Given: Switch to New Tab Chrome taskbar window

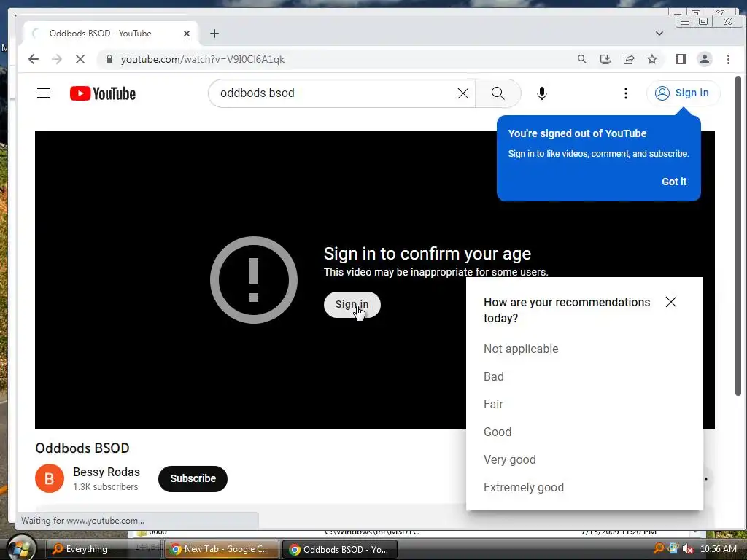Looking at the screenshot, I should (221, 549).
